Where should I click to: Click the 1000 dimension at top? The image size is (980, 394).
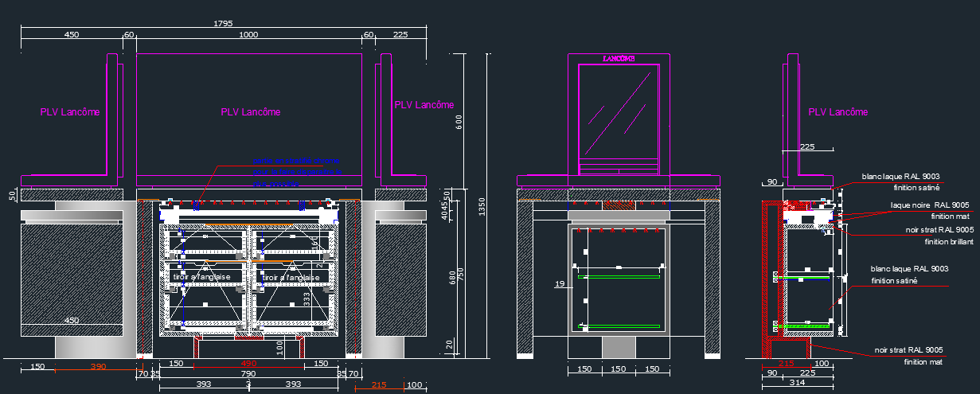[248, 35]
